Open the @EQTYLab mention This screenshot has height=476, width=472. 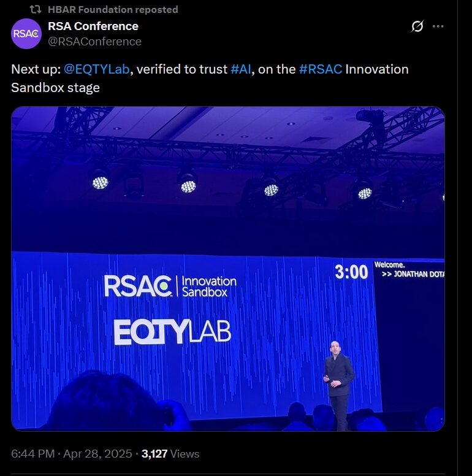pos(97,69)
